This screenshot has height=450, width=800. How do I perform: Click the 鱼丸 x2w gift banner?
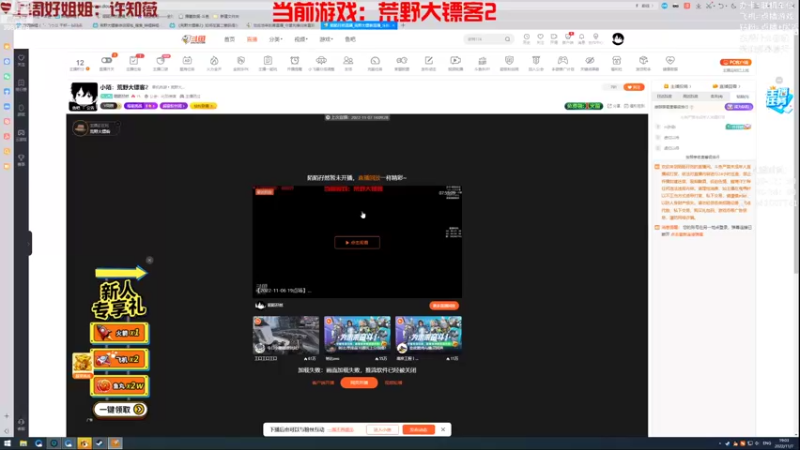[119, 386]
